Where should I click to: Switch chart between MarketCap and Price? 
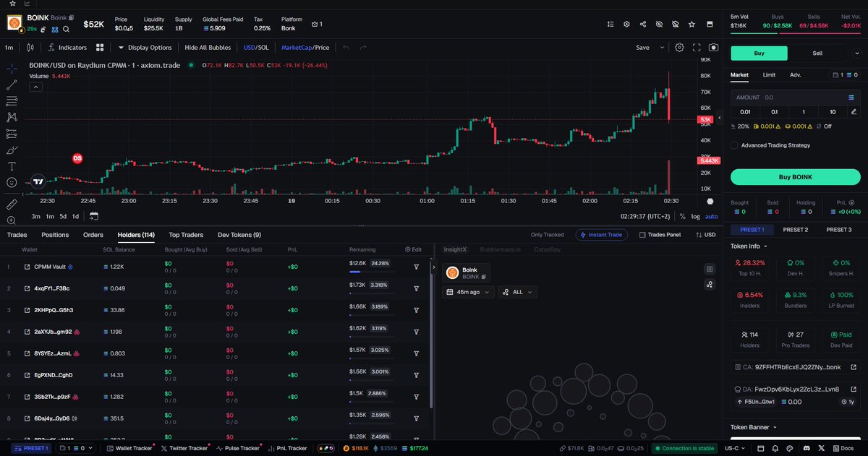pyautogui.click(x=305, y=48)
